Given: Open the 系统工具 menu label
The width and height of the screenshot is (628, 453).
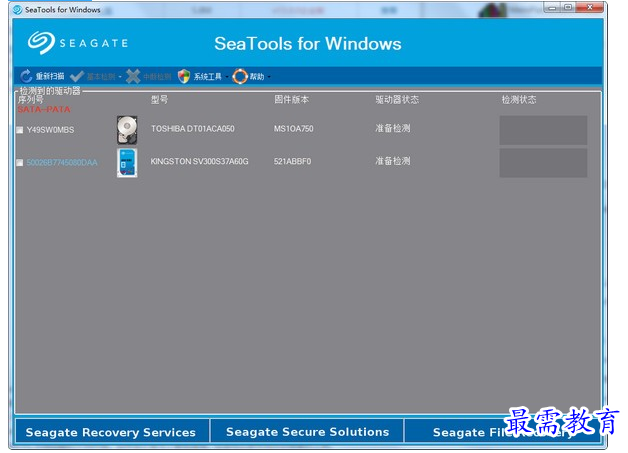Looking at the screenshot, I should 208,76.
